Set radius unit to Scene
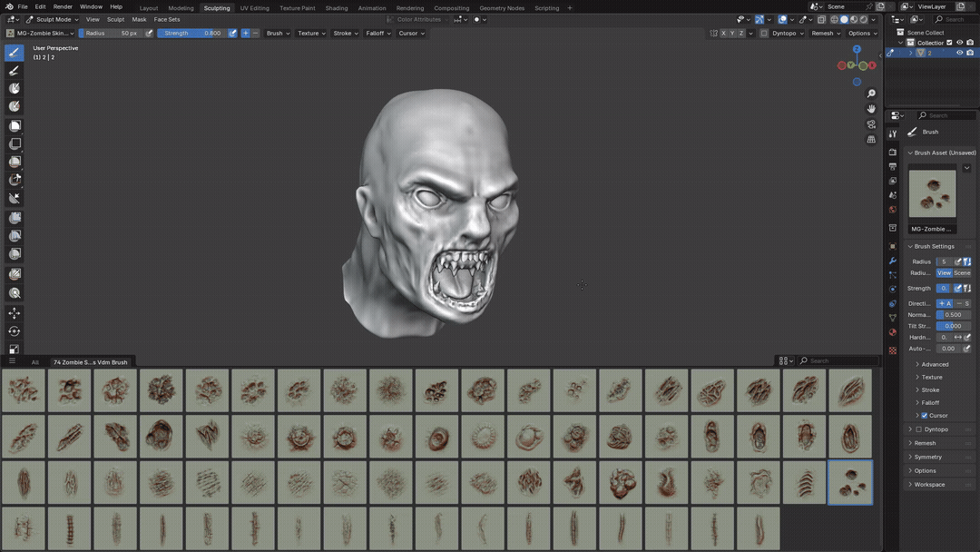The image size is (980, 552). pyautogui.click(x=963, y=273)
